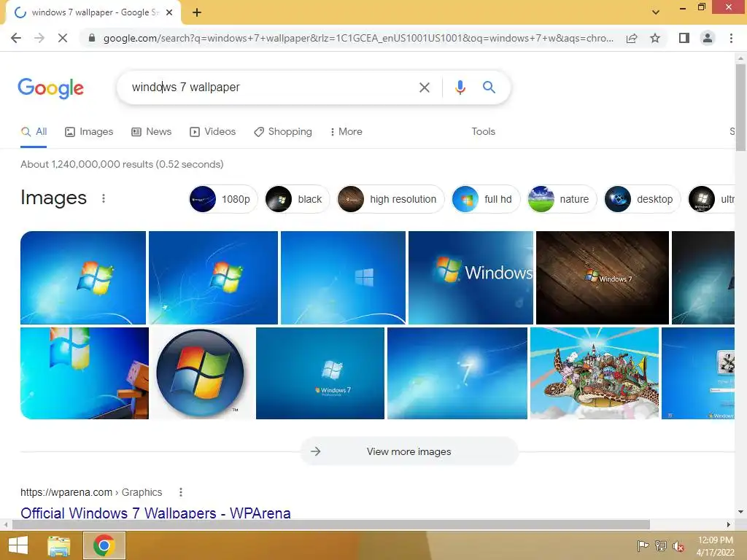Open the Windows Start menu
The image size is (747, 560).
pyautogui.click(x=18, y=545)
